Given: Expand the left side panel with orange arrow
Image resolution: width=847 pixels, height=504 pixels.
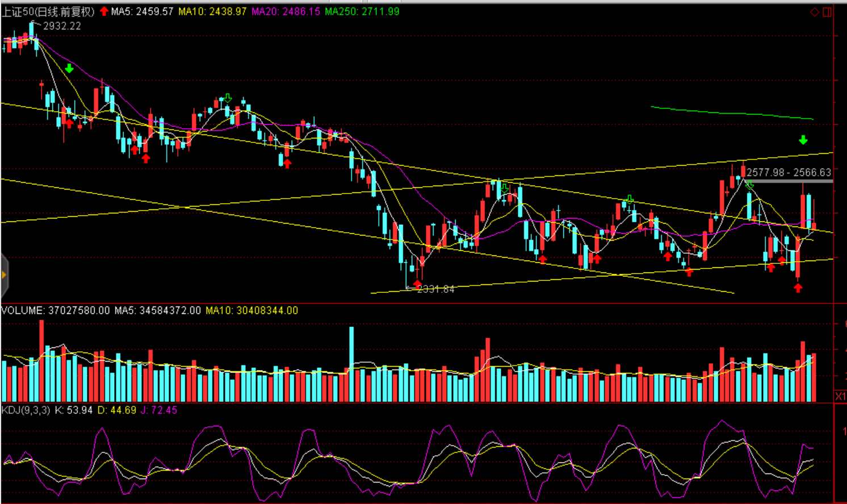Looking at the screenshot, I should click(x=4, y=275).
